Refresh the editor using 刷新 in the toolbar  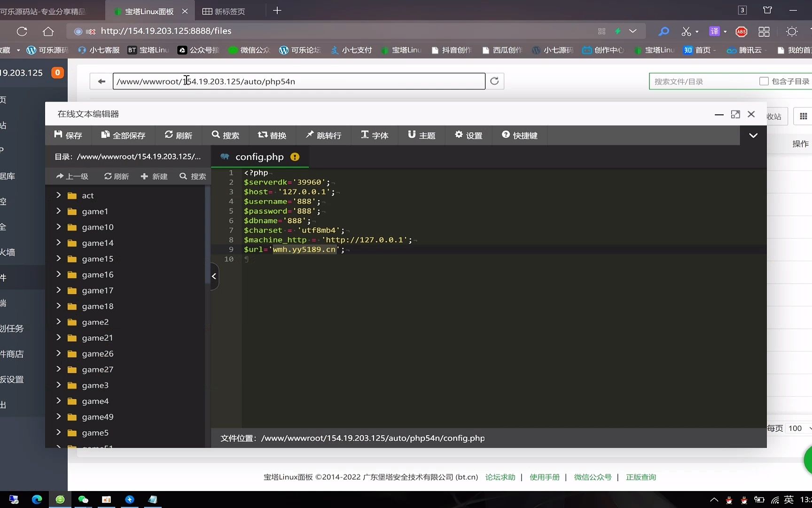(x=179, y=135)
